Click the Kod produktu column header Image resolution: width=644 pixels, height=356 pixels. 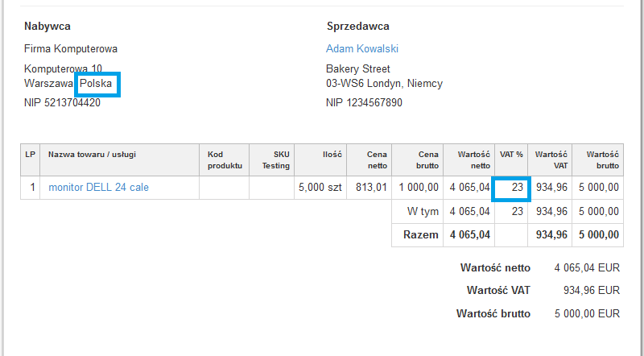point(224,159)
